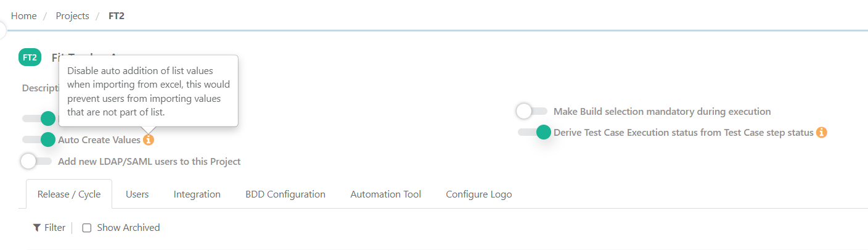The width and height of the screenshot is (868, 250).
Task: Toggle the switch above Auto Create Values
Action: (x=38, y=119)
